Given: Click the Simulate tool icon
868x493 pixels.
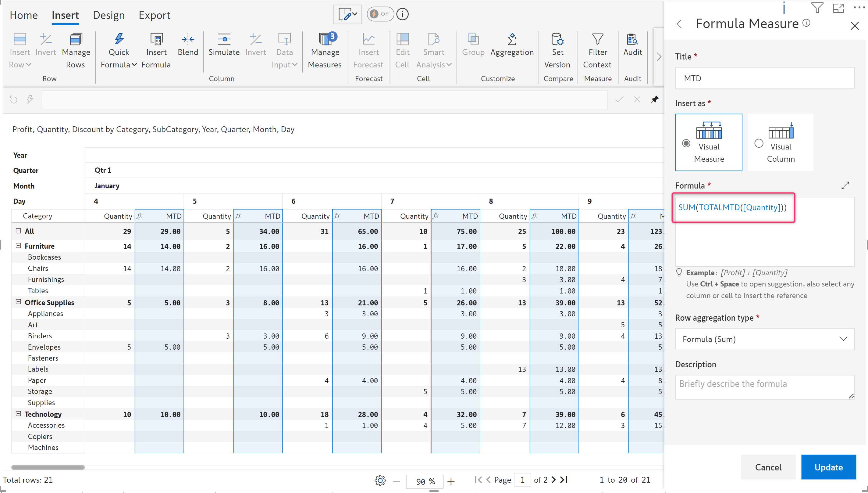Looking at the screenshot, I should [x=224, y=40].
